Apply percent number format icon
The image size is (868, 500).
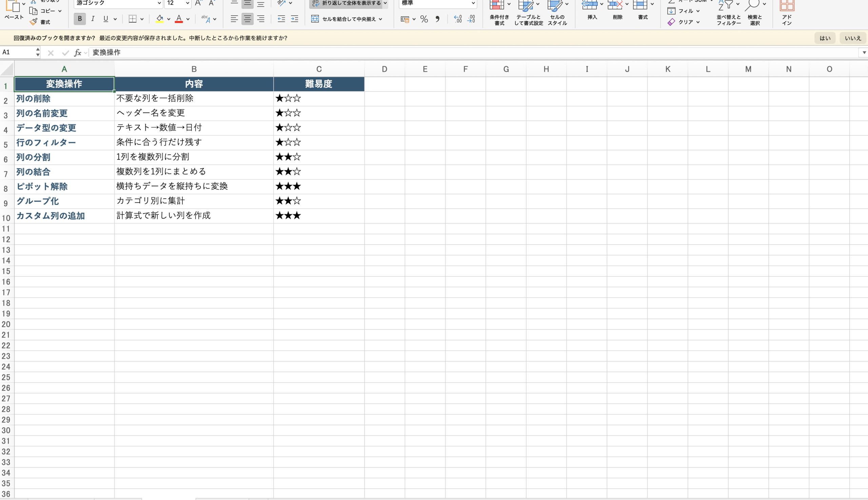pos(423,19)
